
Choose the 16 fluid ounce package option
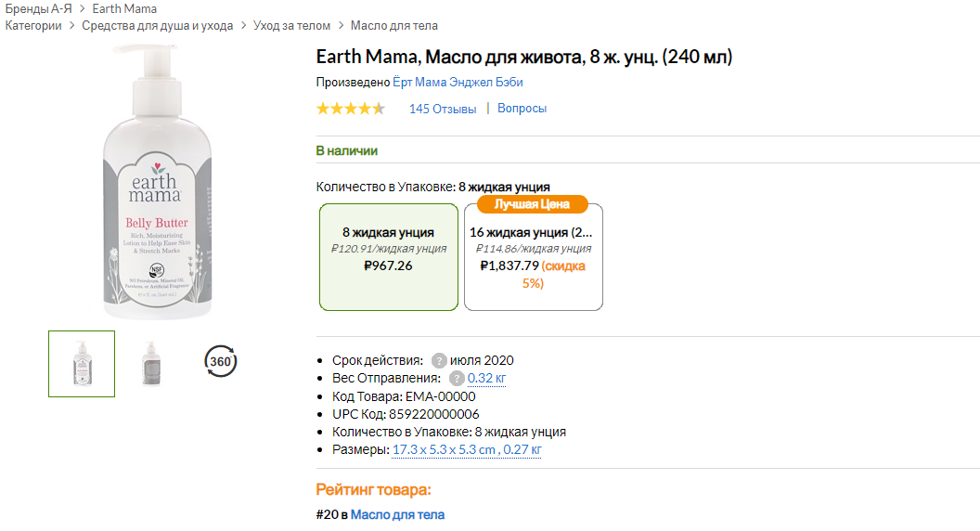533,257
